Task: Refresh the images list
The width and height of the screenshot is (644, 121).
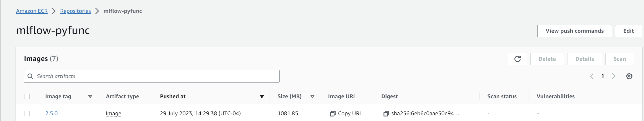Action: (x=517, y=59)
